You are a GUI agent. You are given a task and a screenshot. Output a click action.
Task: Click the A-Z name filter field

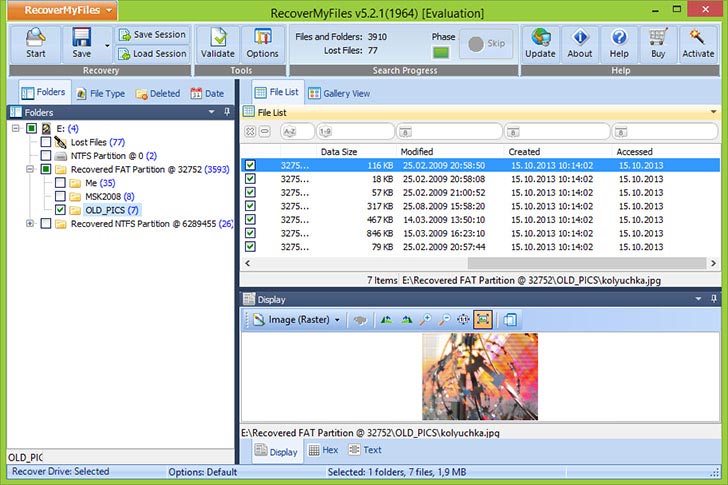point(298,132)
